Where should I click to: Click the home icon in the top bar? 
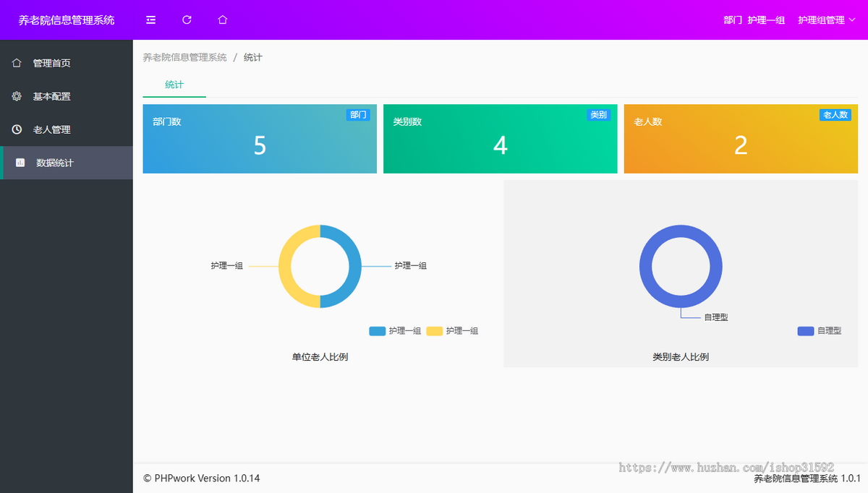[x=223, y=20]
